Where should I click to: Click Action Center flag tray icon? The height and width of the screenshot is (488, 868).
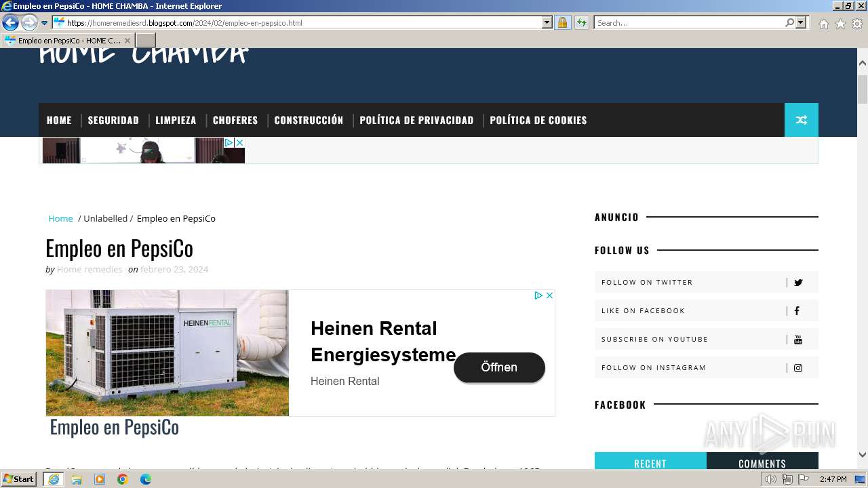(x=804, y=479)
